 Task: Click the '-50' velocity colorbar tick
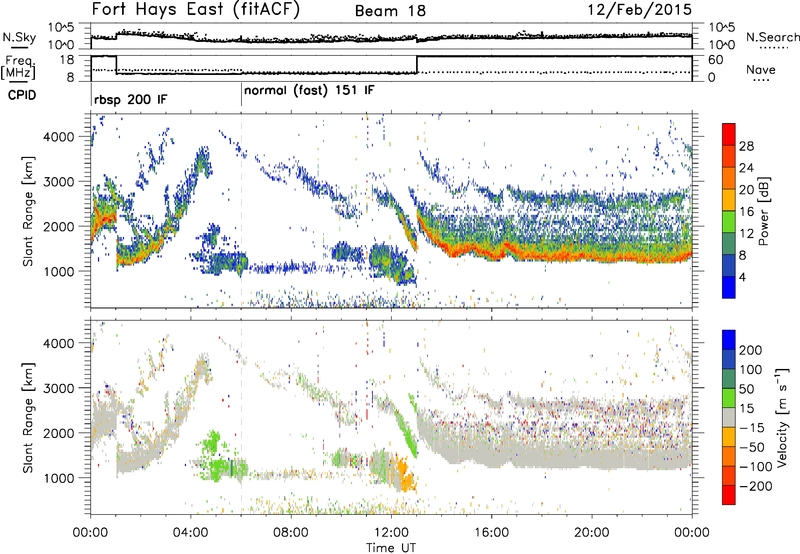click(752, 447)
